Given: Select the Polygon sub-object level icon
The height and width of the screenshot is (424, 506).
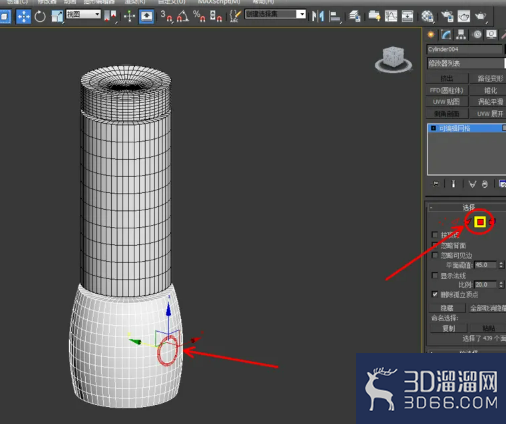Looking at the screenshot, I should pyautogui.click(x=480, y=222).
